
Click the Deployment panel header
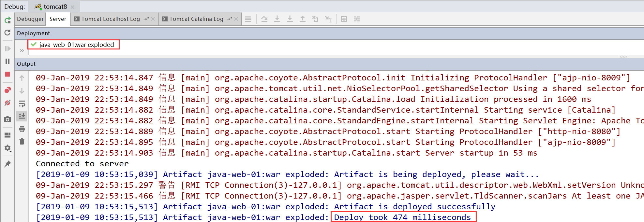click(x=329, y=33)
